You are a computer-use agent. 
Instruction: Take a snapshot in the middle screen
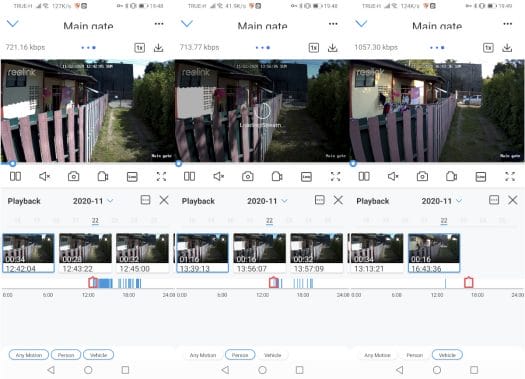point(248,176)
